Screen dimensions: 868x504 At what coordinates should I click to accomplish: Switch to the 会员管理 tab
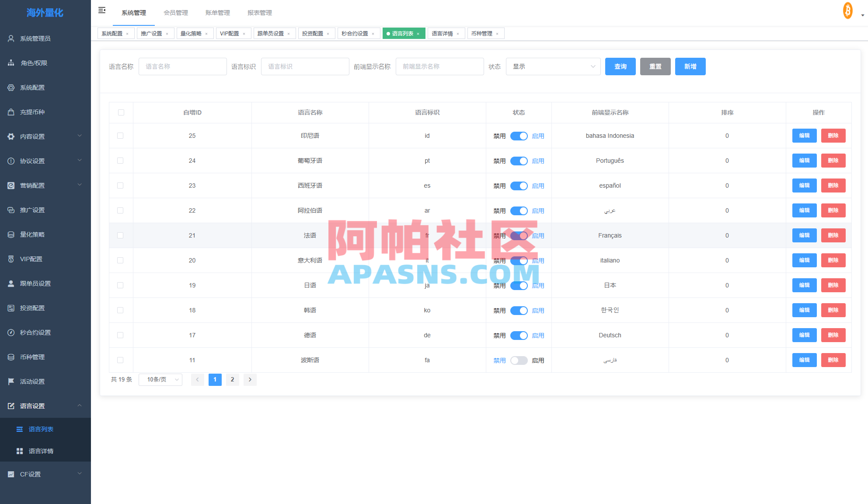point(176,13)
